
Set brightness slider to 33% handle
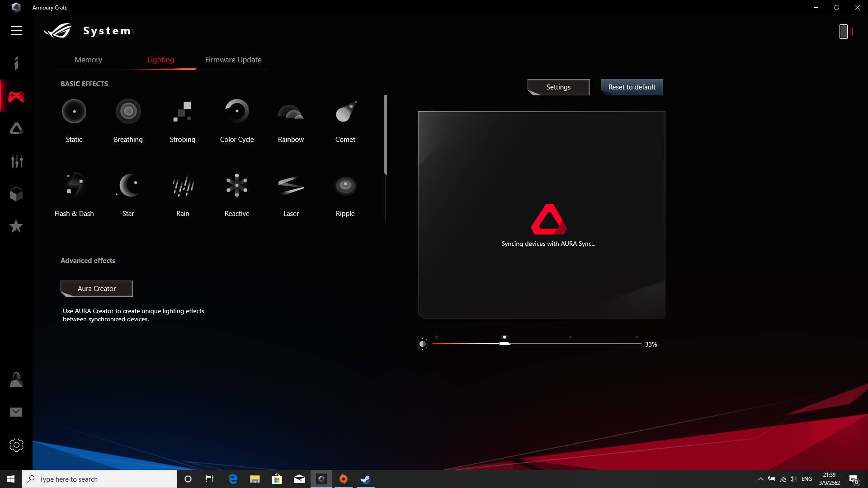[505, 343]
